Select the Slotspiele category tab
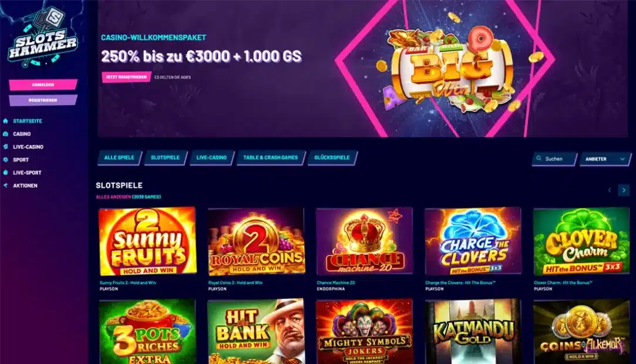Screen dimensions: 636x364 (x=165, y=158)
